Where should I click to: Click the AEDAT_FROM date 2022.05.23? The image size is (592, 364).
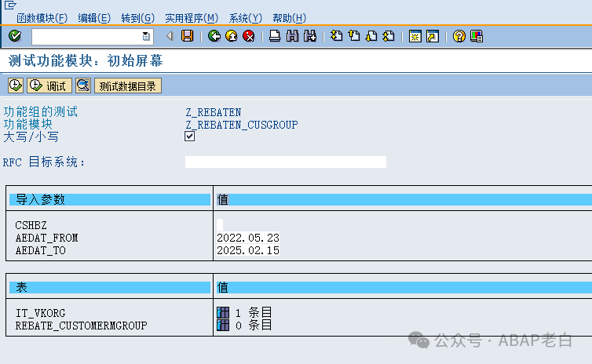tap(248, 238)
